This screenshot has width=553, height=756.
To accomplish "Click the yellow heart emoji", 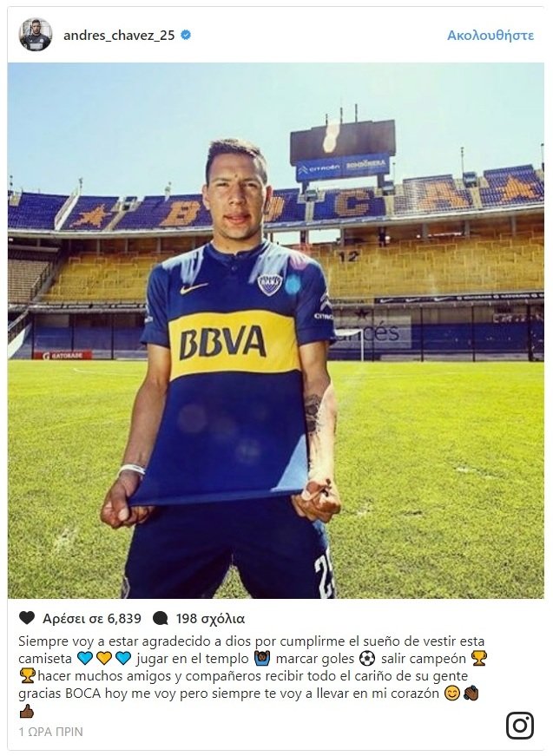I will [x=103, y=658].
